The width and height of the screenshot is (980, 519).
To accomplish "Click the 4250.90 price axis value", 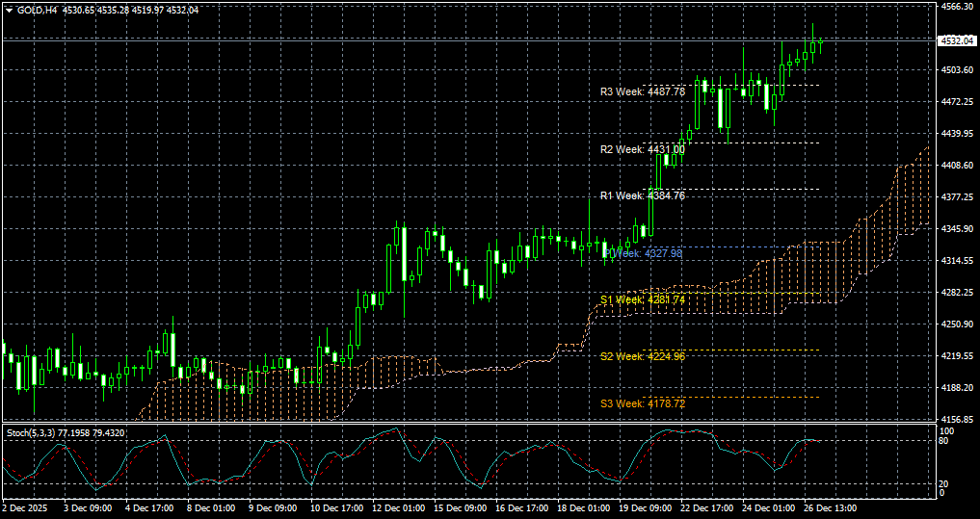I will [956, 324].
